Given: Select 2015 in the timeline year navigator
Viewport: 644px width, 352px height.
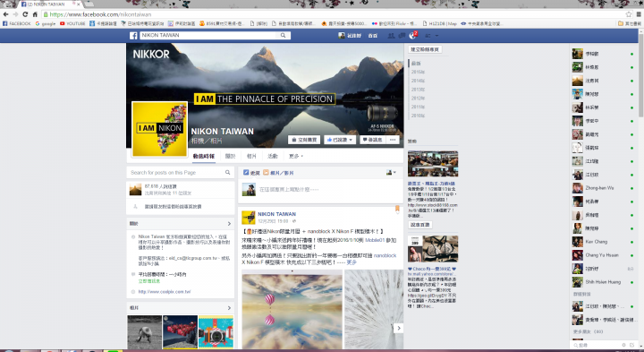Looking at the screenshot, I should point(418,72).
